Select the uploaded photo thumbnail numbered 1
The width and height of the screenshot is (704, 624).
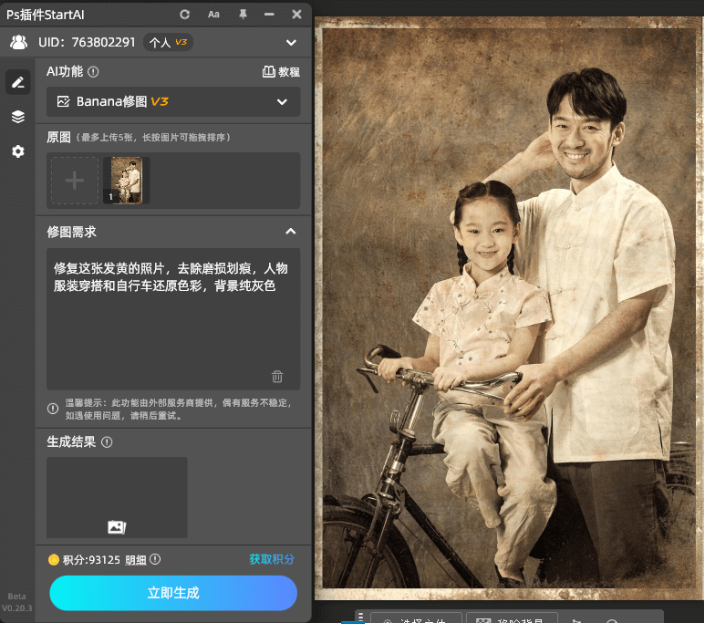(126, 181)
